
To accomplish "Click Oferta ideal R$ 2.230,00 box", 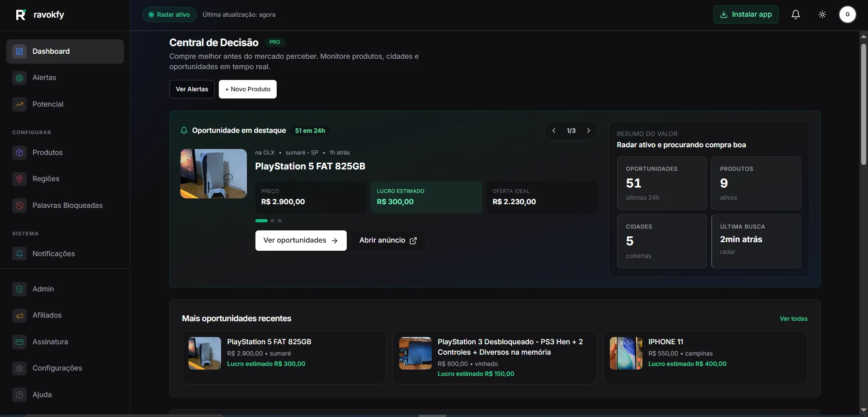I will pyautogui.click(x=542, y=197).
